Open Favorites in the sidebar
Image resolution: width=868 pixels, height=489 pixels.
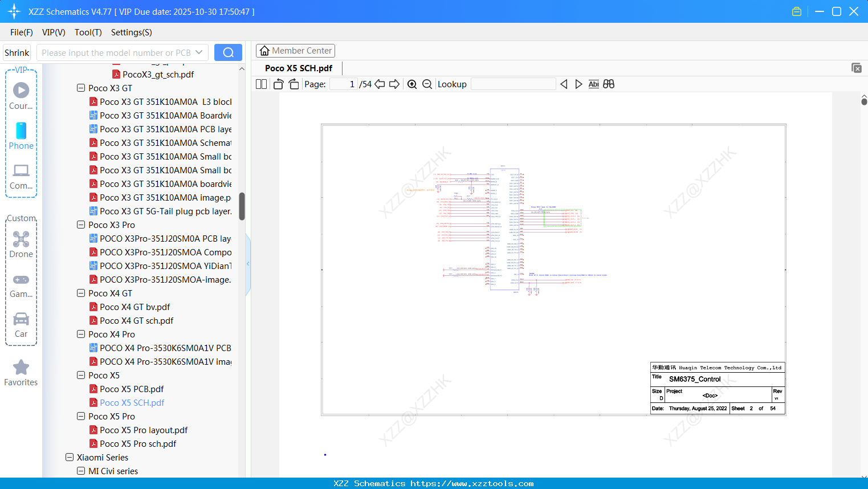(21, 373)
